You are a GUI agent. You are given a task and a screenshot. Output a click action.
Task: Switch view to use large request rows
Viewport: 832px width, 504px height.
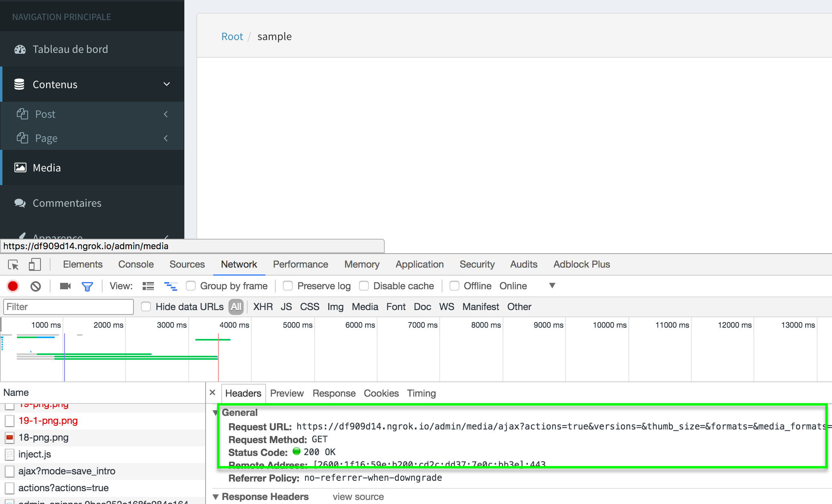pos(148,286)
